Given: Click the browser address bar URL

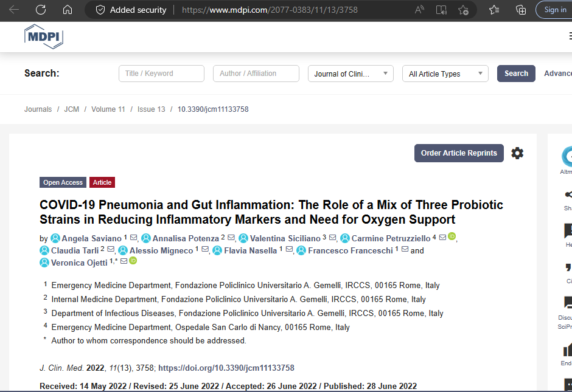Looking at the screenshot, I should [x=270, y=10].
